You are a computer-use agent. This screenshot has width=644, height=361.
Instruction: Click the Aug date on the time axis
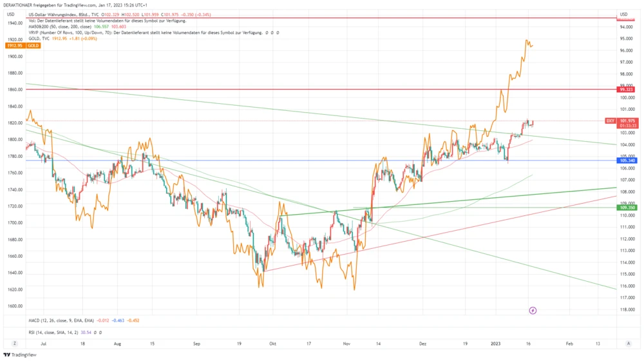(117, 344)
